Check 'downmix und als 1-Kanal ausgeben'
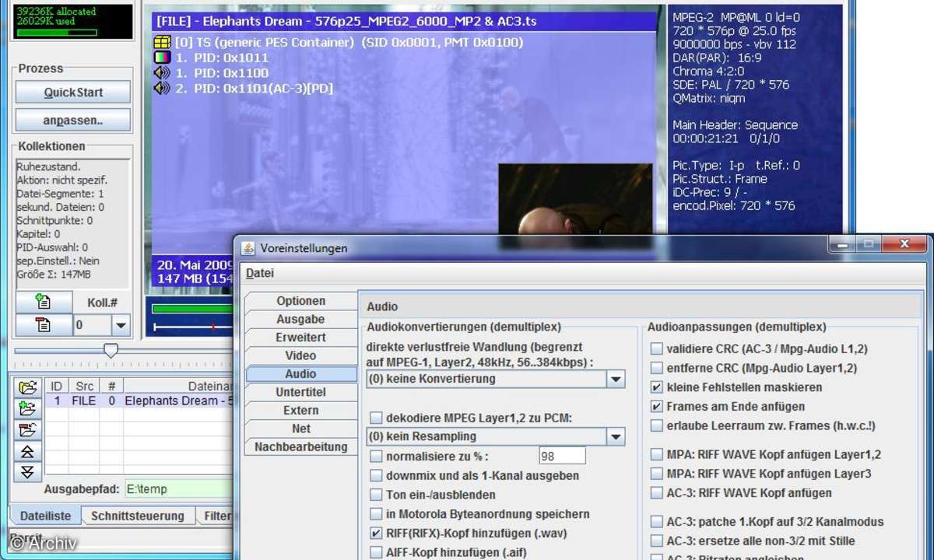934x560 pixels. tap(376, 475)
